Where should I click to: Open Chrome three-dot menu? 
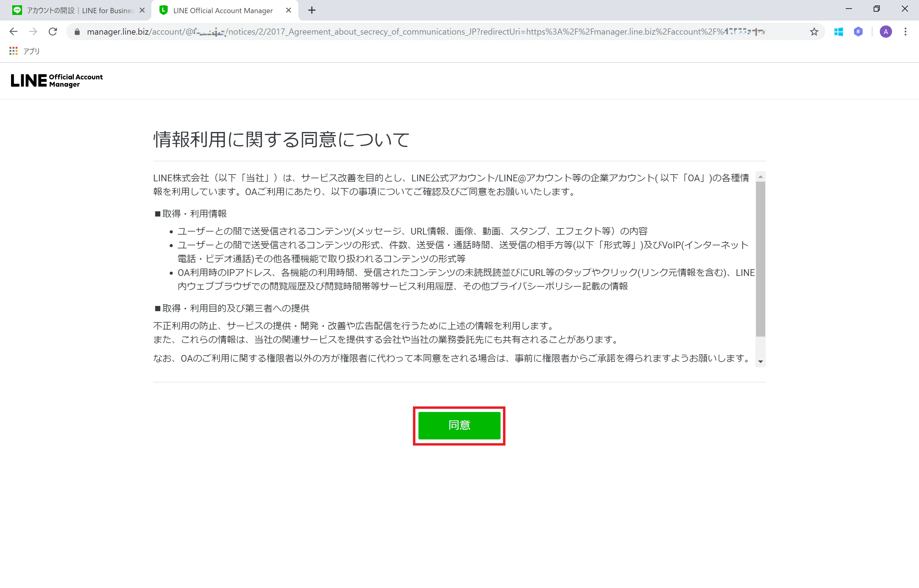905,32
